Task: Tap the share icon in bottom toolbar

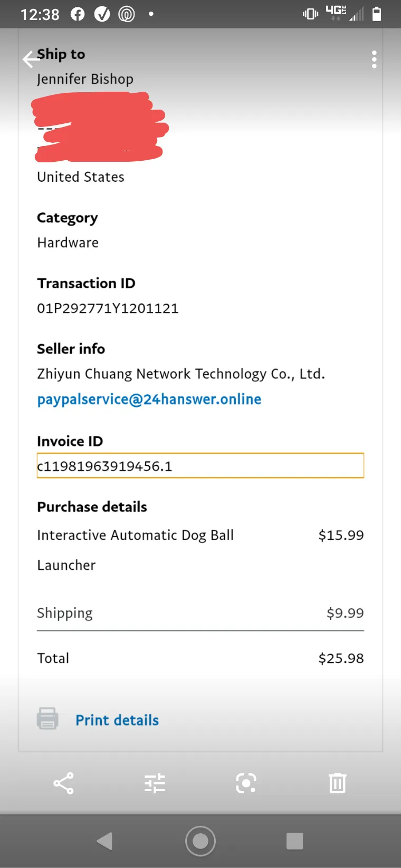Action: 63,783
